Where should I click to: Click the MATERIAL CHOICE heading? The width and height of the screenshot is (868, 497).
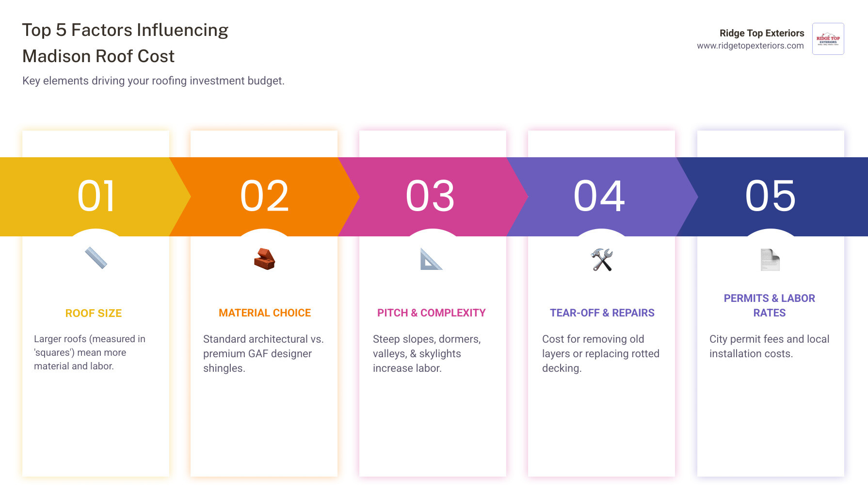tap(265, 313)
